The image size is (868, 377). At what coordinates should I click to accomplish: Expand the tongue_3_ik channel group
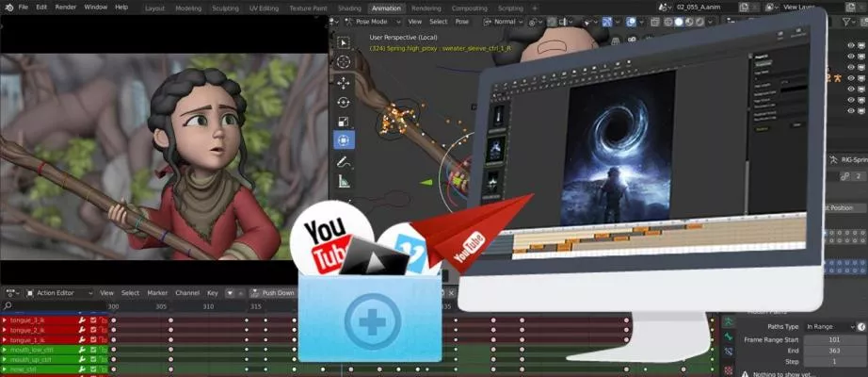pos(5,320)
